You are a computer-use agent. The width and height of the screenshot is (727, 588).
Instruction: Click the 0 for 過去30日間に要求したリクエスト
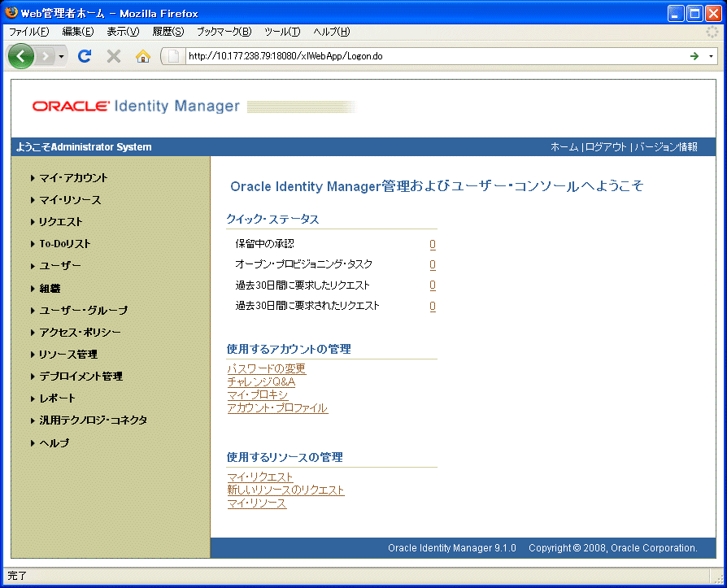[433, 285]
